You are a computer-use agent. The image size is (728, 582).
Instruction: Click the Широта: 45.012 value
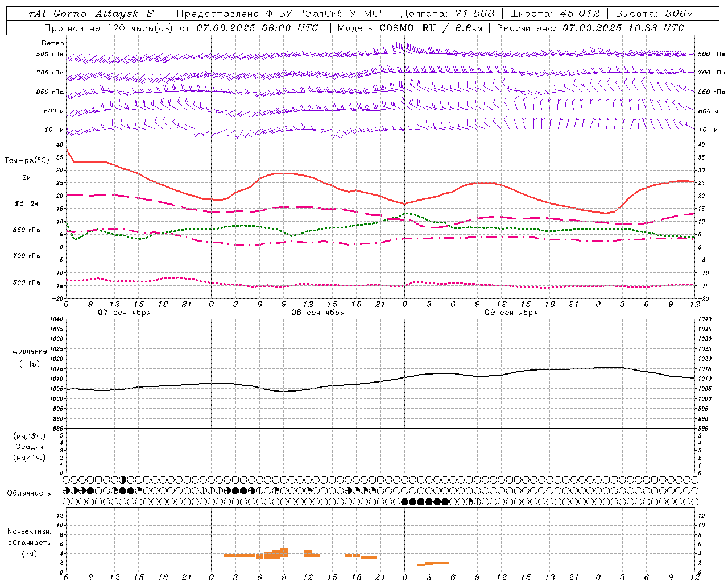tap(555, 14)
